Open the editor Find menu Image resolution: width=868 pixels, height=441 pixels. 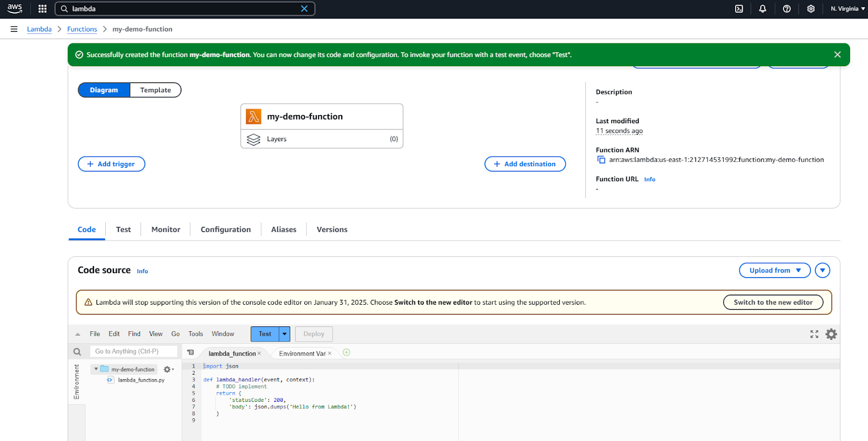(x=134, y=334)
